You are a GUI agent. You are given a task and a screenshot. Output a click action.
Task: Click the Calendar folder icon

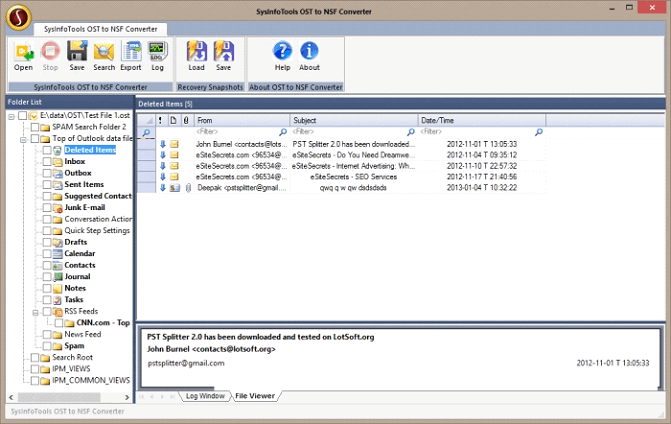point(58,254)
